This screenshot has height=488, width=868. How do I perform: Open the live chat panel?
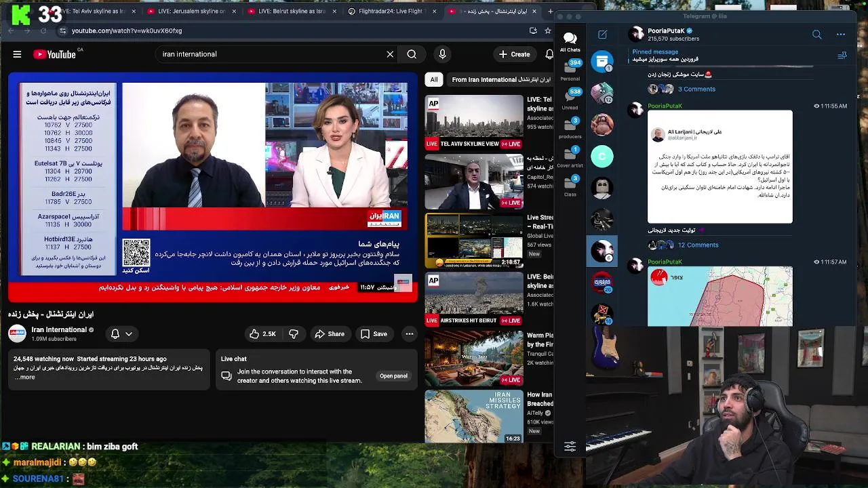393,375
